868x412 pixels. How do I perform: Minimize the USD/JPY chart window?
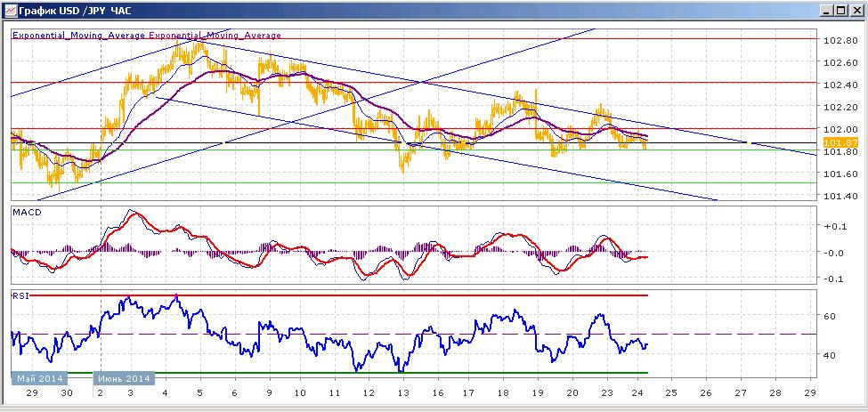click(x=826, y=10)
